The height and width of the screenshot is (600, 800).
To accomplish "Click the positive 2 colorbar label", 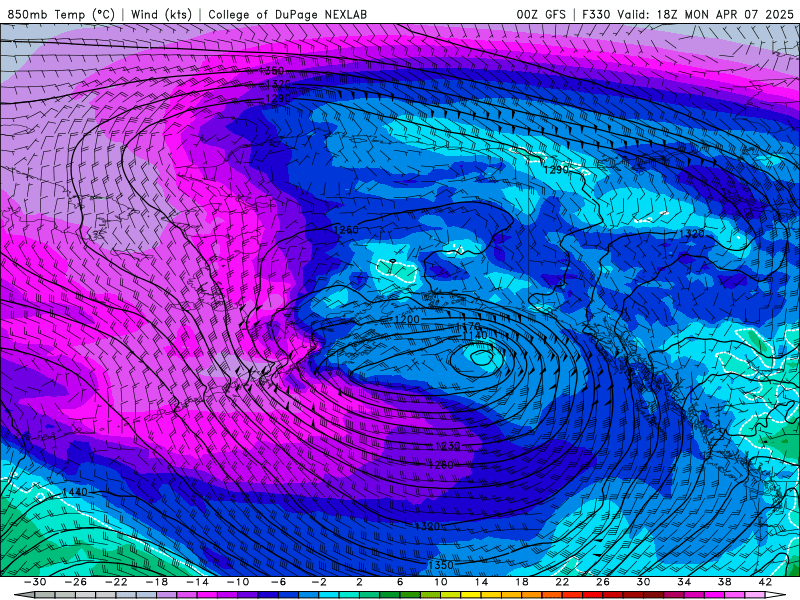I will (359, 582).
